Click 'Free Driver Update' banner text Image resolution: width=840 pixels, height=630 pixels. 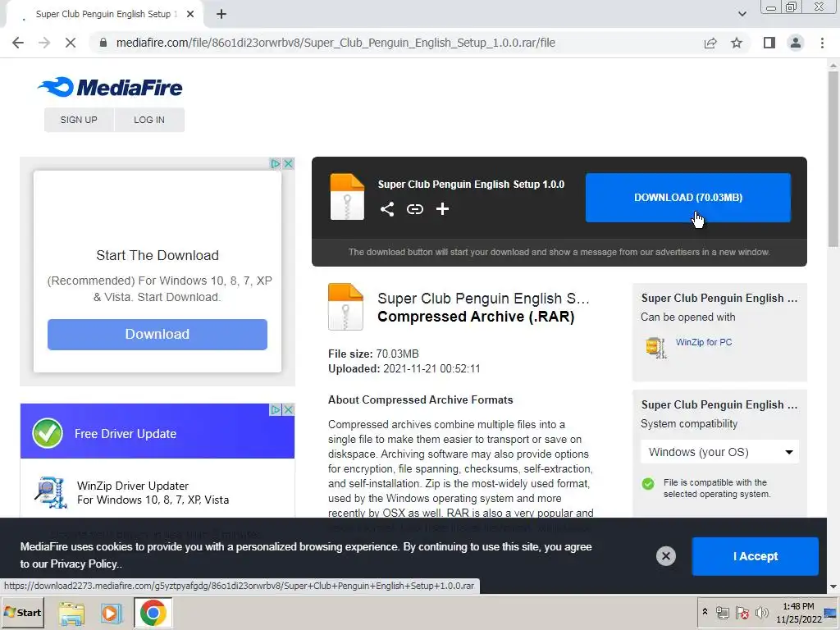[126, 434]
